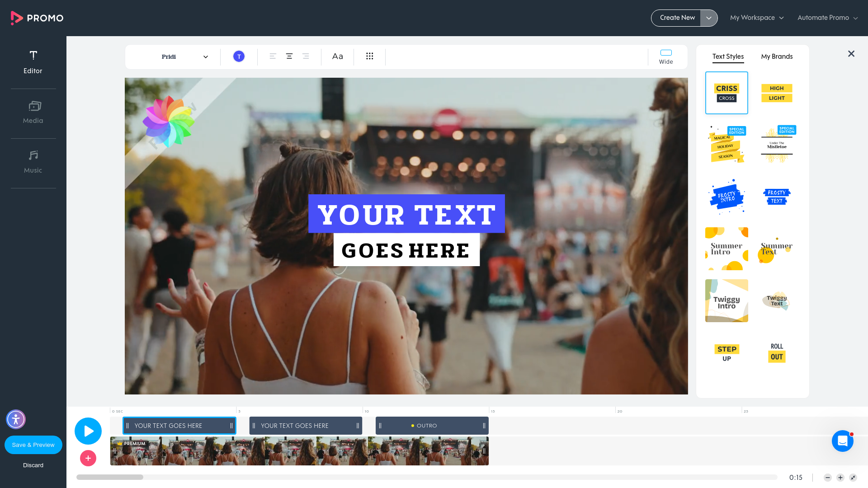Click Save & Preview
This screenshot has height=488, width=868.
(x=33, y=445)
